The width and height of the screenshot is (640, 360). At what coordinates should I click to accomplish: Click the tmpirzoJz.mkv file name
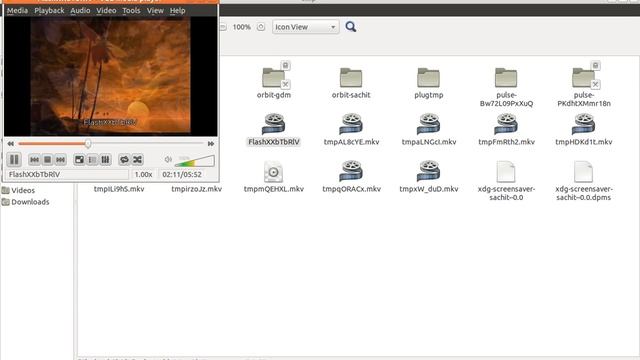(x=196, y=189)
